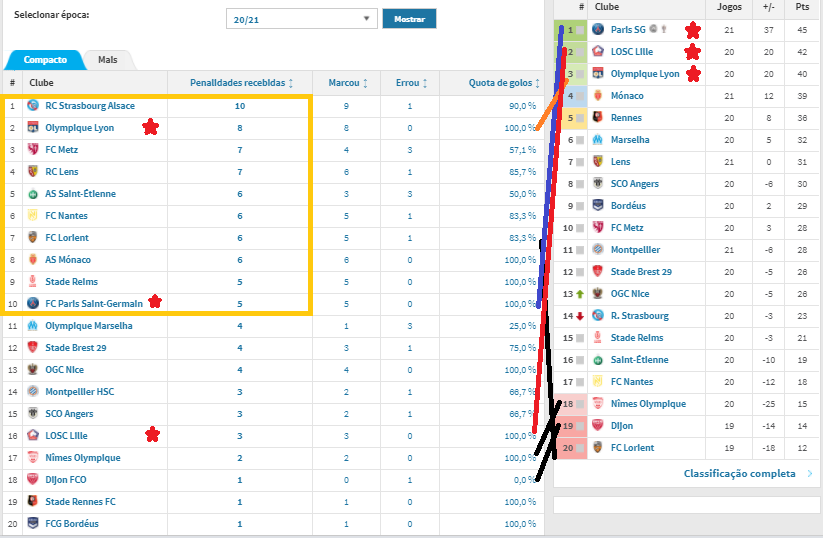Click red down arrow beside R. Strasbourg
The image size is (823, 538).
tap(580, 316)
